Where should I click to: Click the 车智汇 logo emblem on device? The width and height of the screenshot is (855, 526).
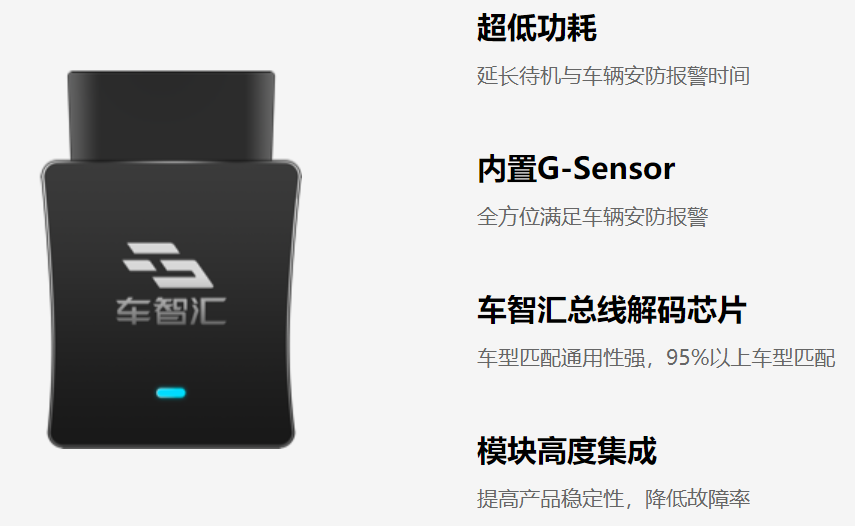pos(168,265)
